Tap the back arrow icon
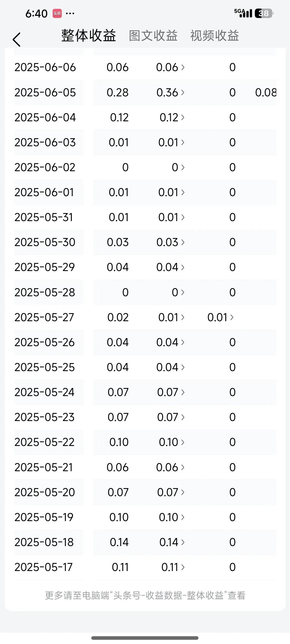 pyautogui.click(x=17, y=39)
